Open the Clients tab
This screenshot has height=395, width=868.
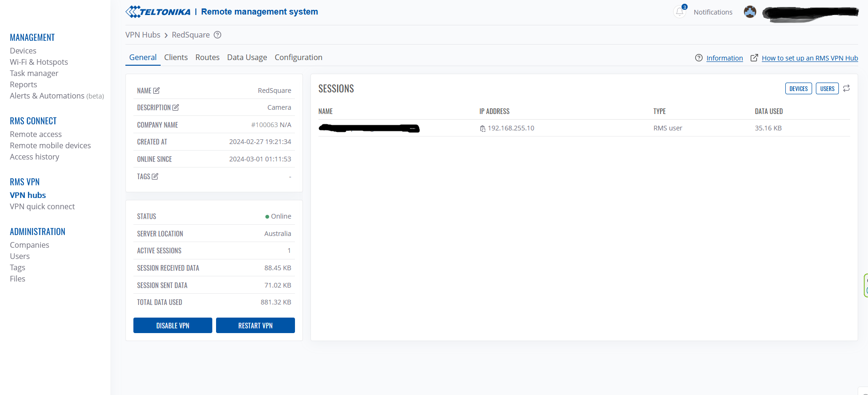[176, 57]
